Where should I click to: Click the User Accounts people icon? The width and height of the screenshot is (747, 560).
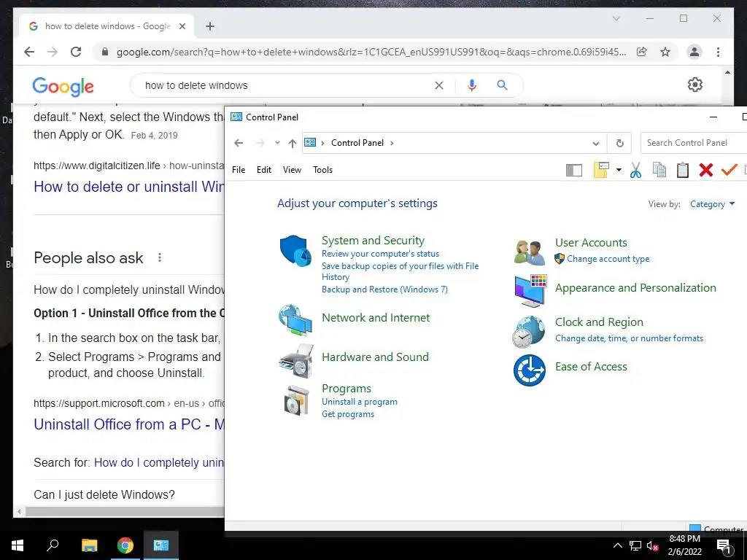click(x=530, y=253)
